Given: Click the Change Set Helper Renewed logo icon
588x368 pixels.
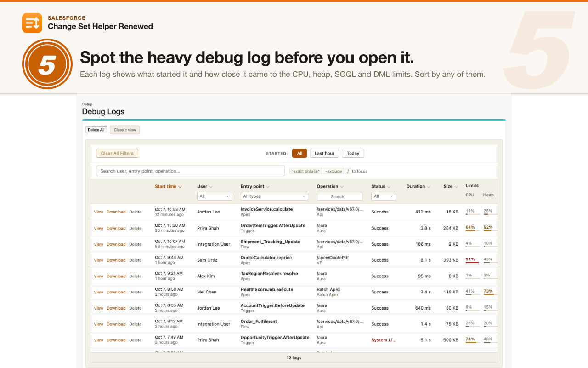Looking at the screenshot, I should (x=32, y=23).
